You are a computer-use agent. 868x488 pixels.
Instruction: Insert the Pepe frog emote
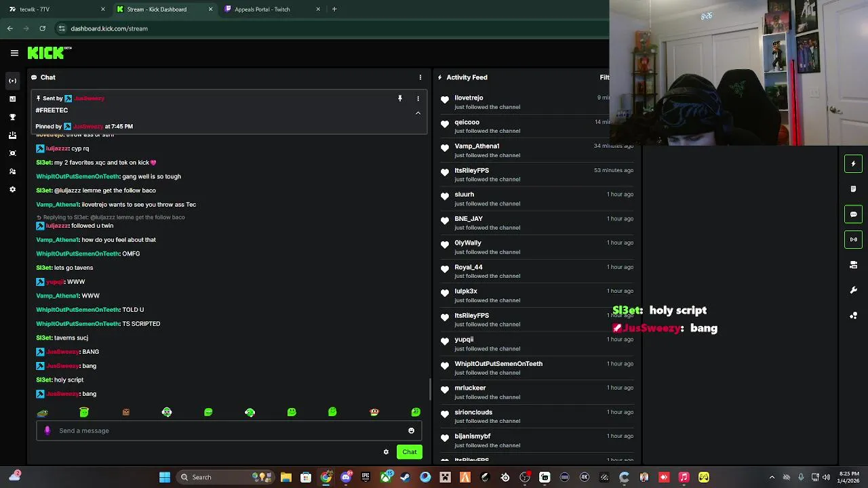42,412
